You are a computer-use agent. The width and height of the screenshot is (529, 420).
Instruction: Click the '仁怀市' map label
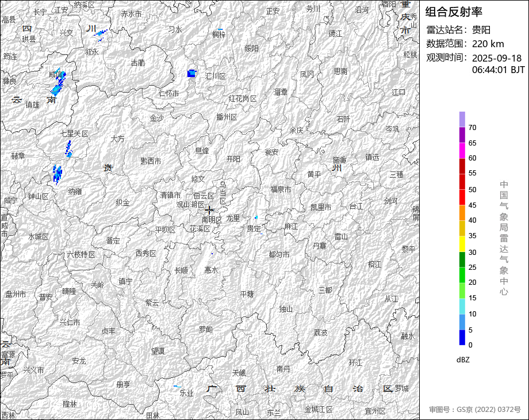point(168,93)
